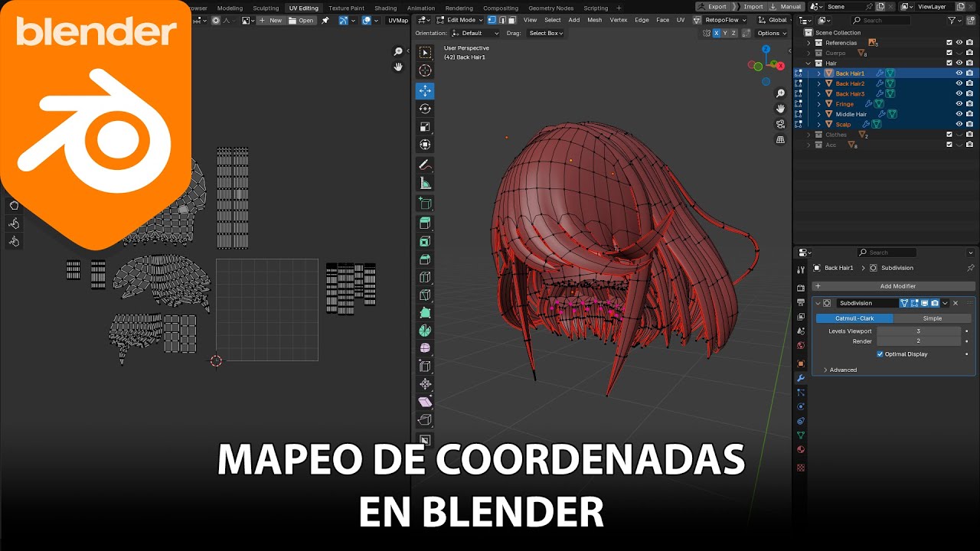Click the UV editor zoom magnifier icon
980x551 pixels.
coord(398,51)
